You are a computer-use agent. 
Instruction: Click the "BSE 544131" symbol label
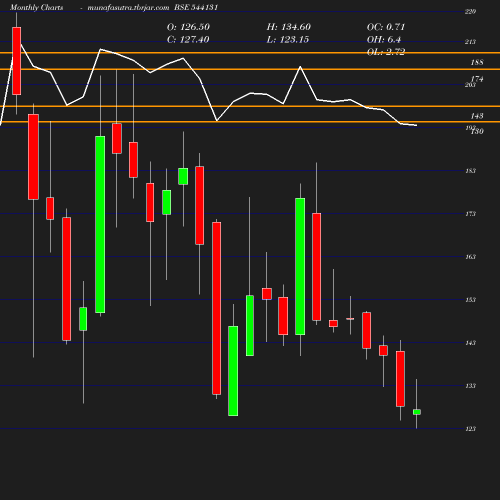click(196, 7)
